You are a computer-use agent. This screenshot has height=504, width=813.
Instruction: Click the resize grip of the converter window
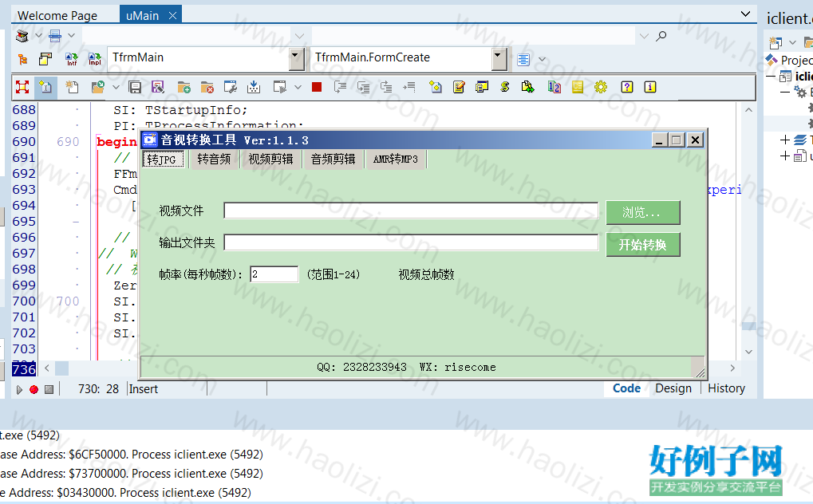pyautogui.click(x=700, y=372)
